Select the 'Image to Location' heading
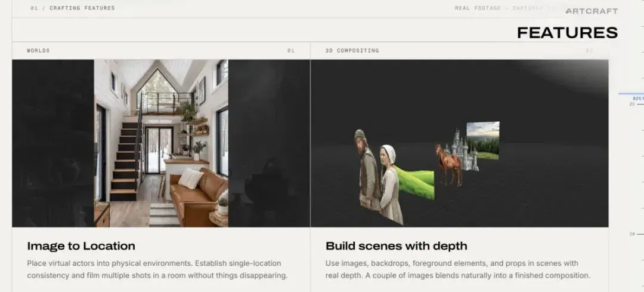This screenshot has width=644, height=292. pyautogui.click(x=81, y=246)
